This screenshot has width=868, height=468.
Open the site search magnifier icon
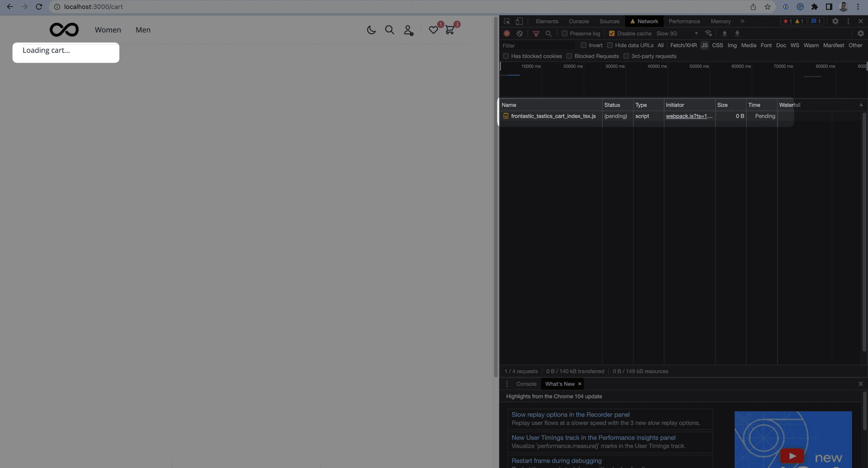390,30
